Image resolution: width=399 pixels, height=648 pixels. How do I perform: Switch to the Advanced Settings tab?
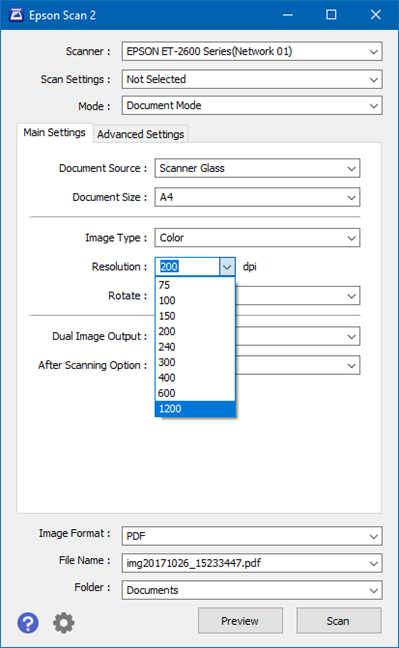click(x=141, y=134)
